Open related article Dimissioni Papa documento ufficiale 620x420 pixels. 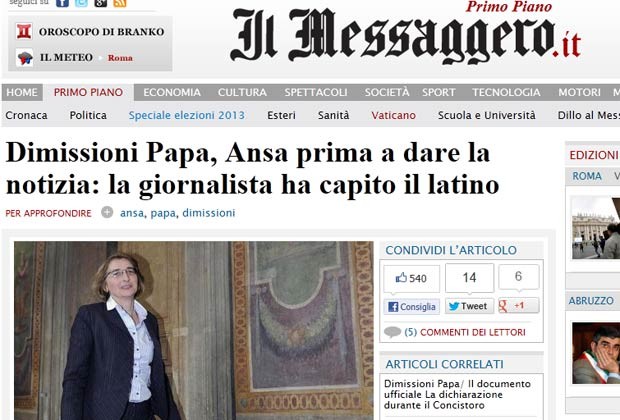pyautogui.click(x=457, y=394)
